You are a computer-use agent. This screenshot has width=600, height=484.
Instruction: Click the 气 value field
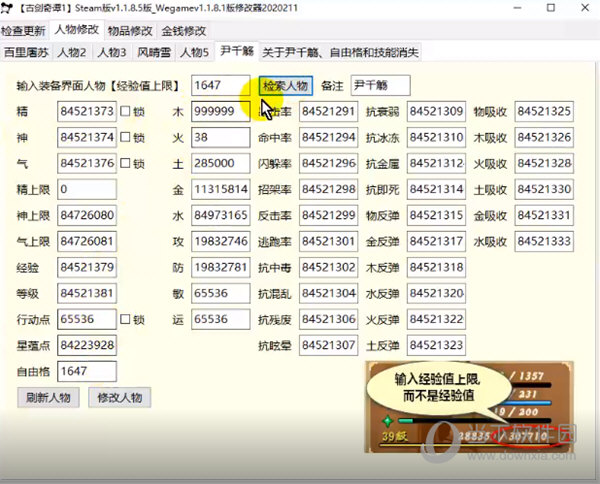[x=87, y=163]
